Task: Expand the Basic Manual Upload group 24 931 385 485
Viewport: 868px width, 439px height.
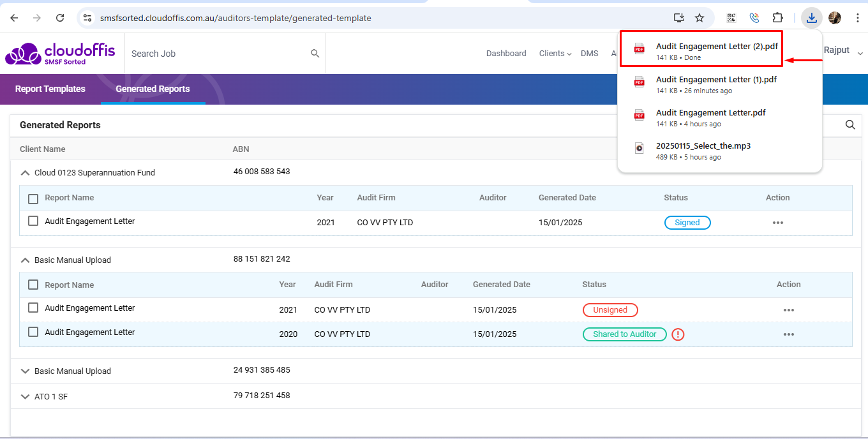Action: tap(26, 371)
